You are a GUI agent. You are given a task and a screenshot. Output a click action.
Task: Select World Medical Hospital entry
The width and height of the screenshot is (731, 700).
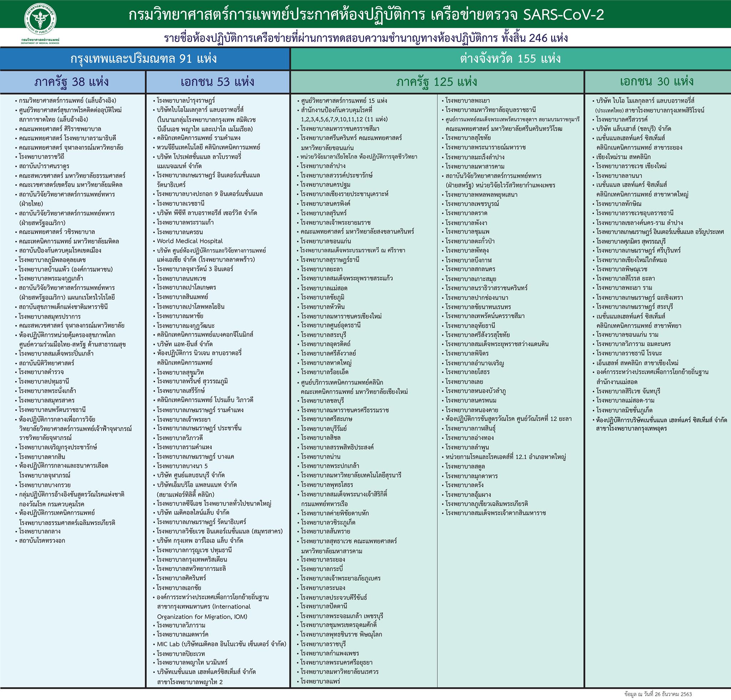click(190, 241)
